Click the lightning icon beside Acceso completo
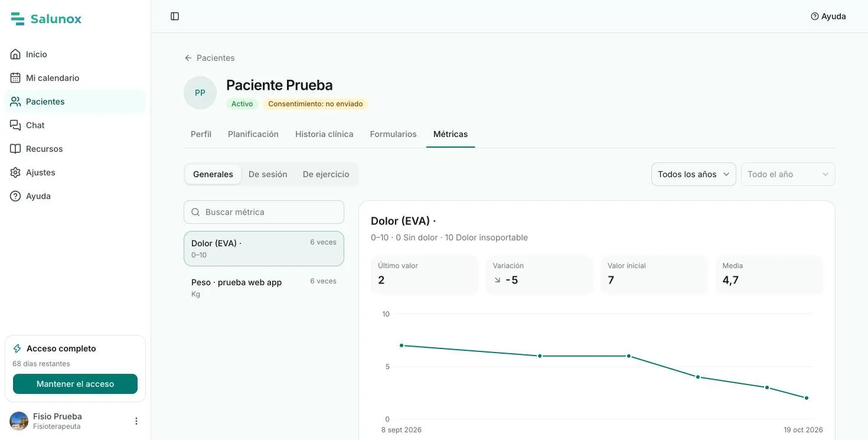This screenshot has height=440, width=868. (17, 348)
